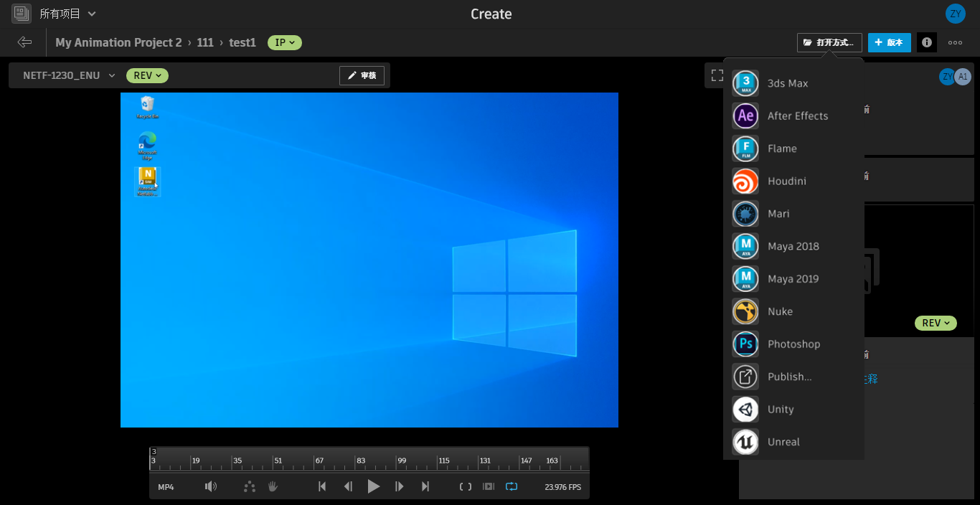Launch Houdini from the open-with list

click(793, 181)
